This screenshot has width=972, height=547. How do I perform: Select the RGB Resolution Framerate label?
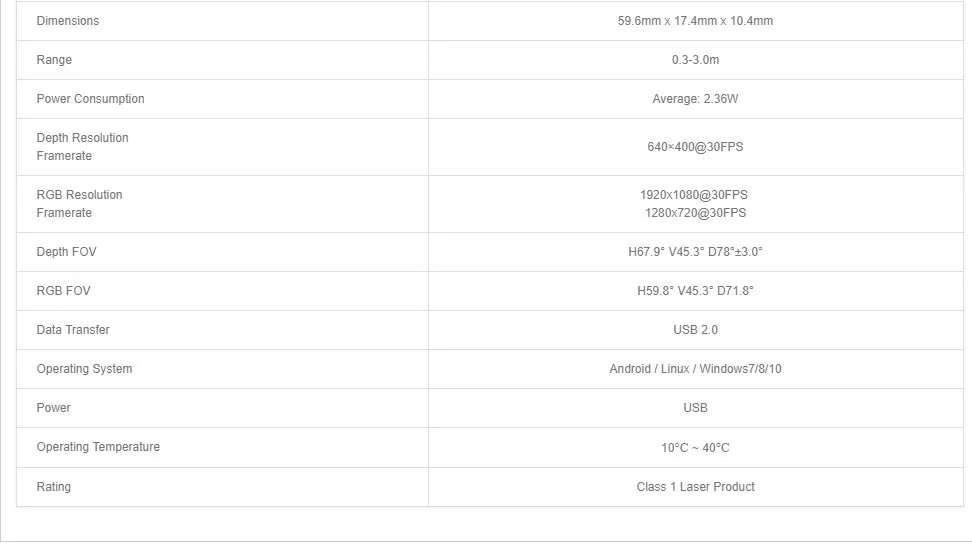pyautogui.click(x=79, y=204)
